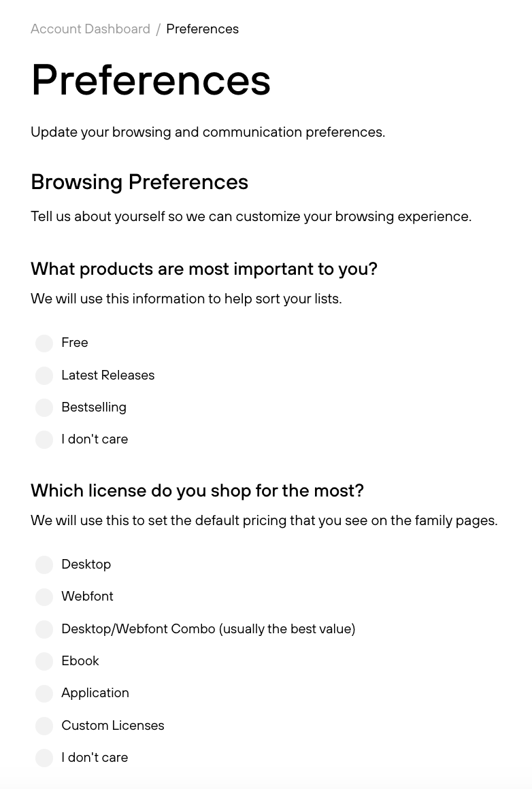Choose Latest Releases as most important
532x789 pixels.
click(x=44, y=375)
